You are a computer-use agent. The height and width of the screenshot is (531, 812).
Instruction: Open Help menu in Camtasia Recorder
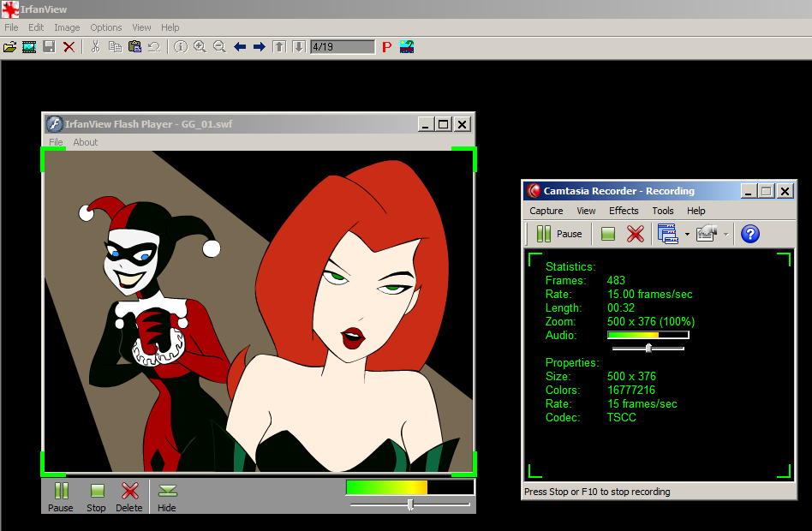coord(696,211)
